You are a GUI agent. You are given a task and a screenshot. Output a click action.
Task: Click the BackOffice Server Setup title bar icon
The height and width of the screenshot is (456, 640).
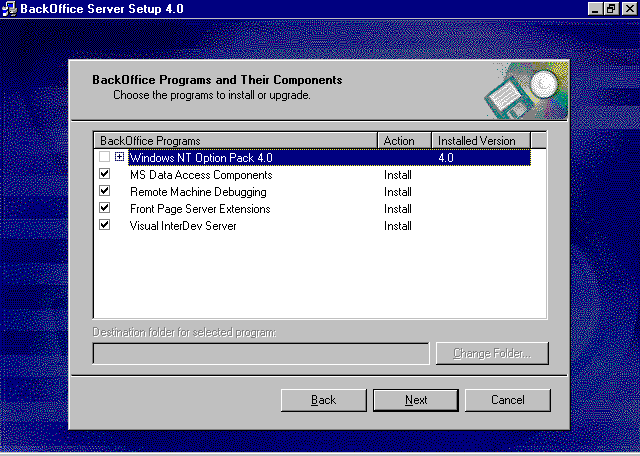tap(9, 8)
